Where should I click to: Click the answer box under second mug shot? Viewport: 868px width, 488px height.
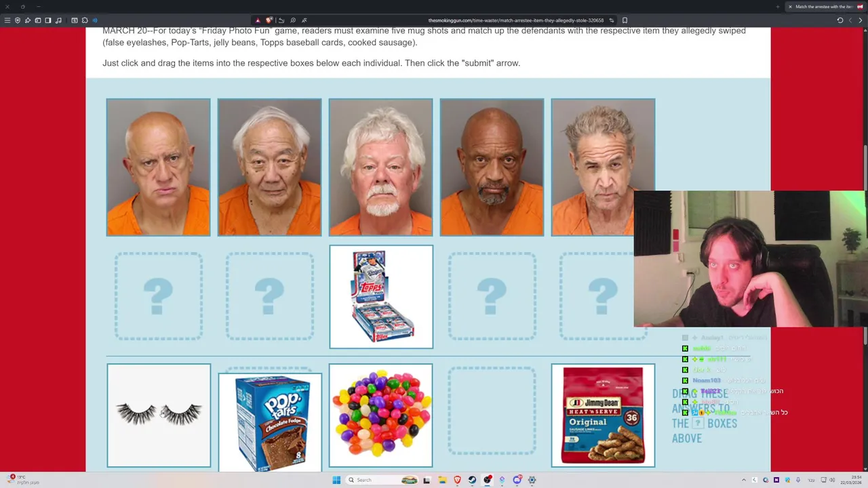(x=269, y=296)
